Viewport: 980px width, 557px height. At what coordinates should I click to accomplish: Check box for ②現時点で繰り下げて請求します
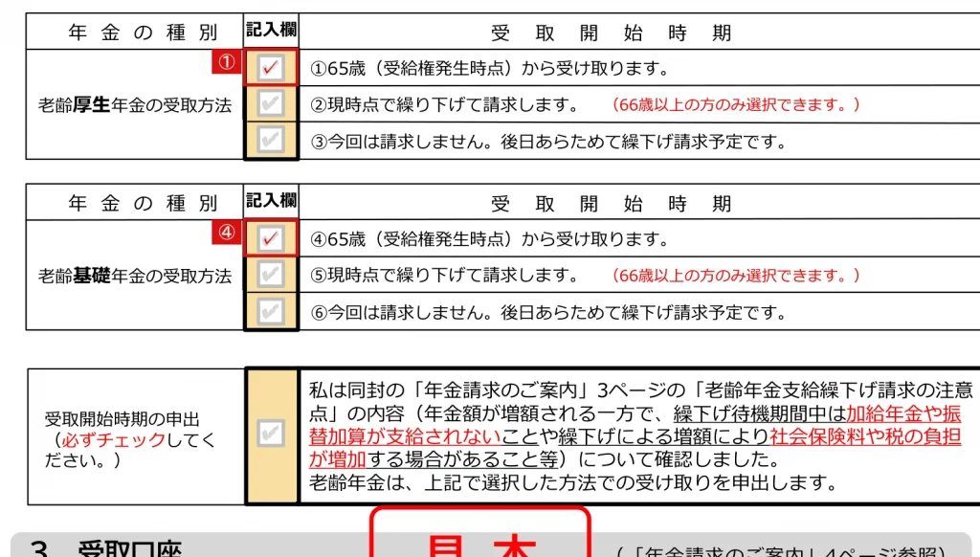[270, 103]
